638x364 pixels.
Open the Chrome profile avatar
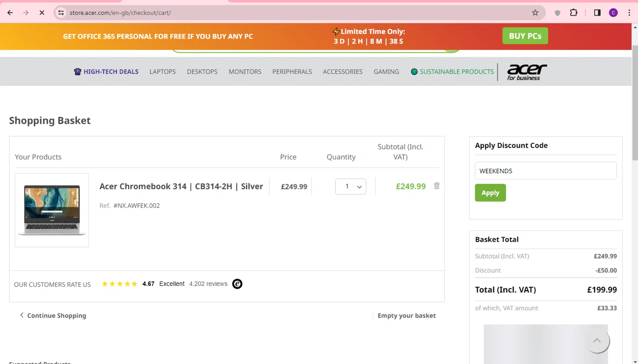pyautogui.click(x=613, y=13)
